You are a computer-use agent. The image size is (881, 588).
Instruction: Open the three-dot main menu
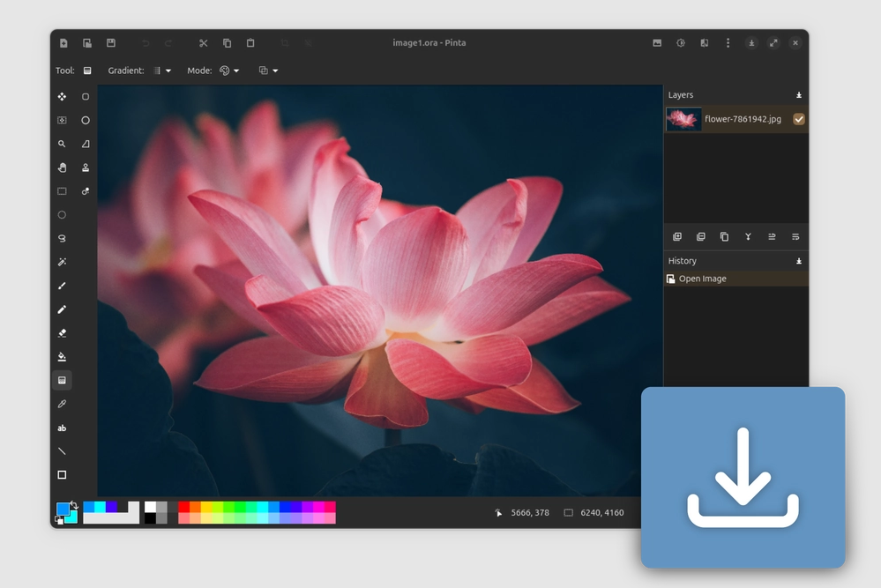pyautogui.click(x=728, y=43)
